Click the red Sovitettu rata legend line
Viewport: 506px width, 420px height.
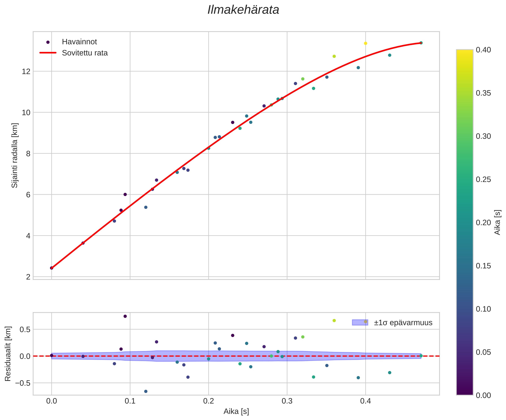pos(48,53)
